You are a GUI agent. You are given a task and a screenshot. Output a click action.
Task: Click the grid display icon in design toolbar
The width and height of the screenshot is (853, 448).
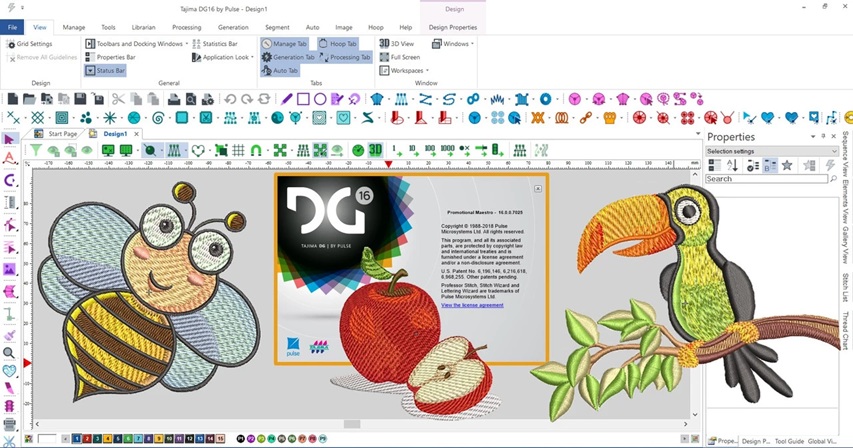238,150
